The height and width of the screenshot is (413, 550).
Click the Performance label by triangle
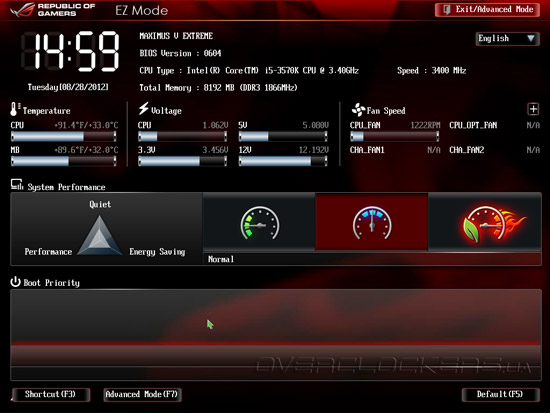tap(48, 252)
